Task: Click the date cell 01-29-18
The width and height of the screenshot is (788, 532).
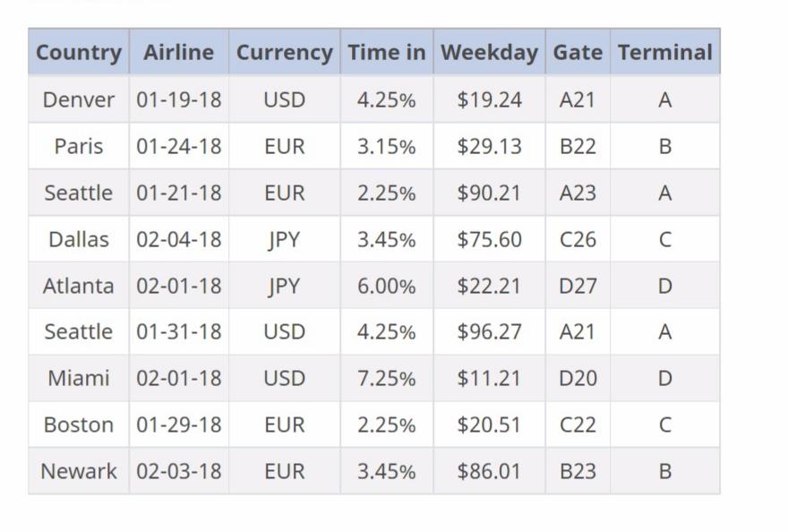Action: (178, 425)
